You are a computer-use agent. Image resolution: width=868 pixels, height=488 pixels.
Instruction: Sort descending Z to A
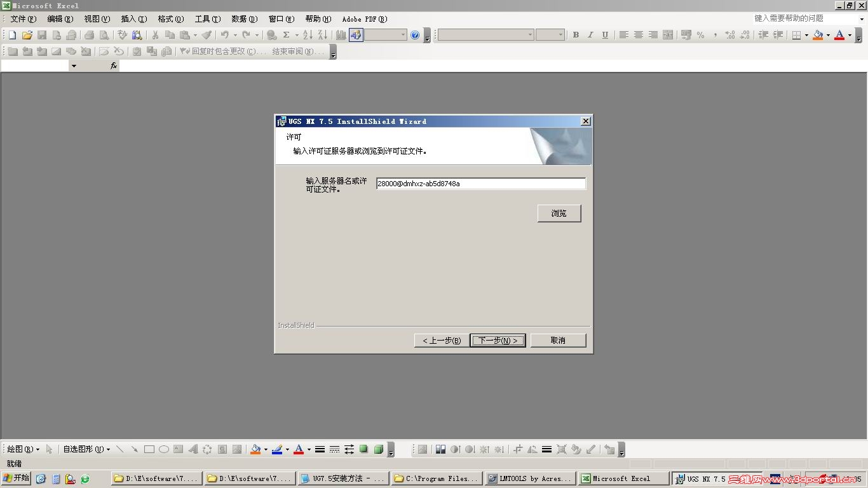point(322,35)
